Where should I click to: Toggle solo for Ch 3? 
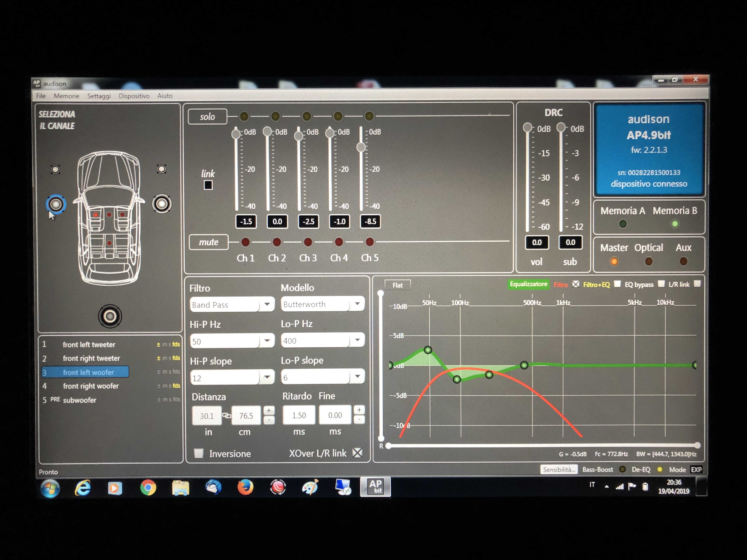point(306,116)
